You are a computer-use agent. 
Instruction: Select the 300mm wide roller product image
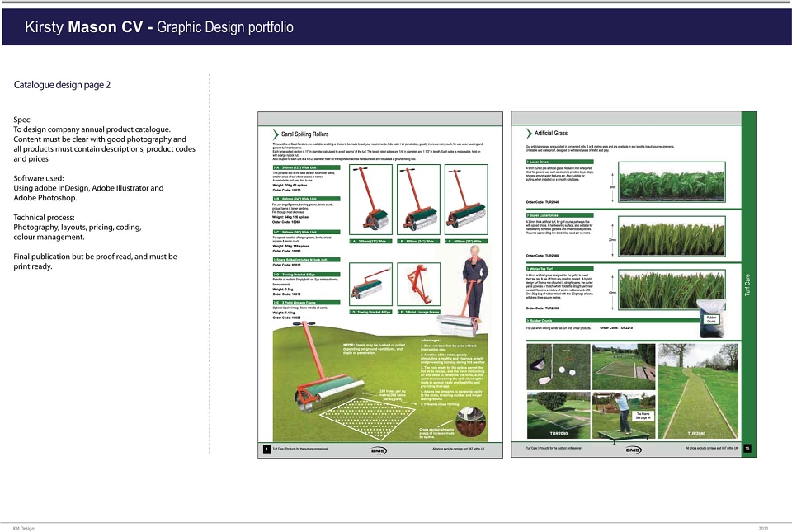pos(370,200)
